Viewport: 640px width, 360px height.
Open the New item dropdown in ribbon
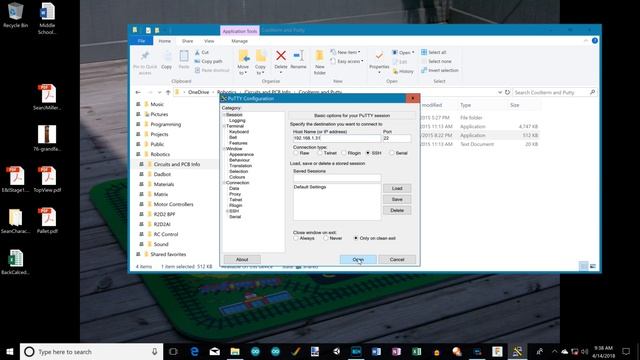(x=345, y=52)
